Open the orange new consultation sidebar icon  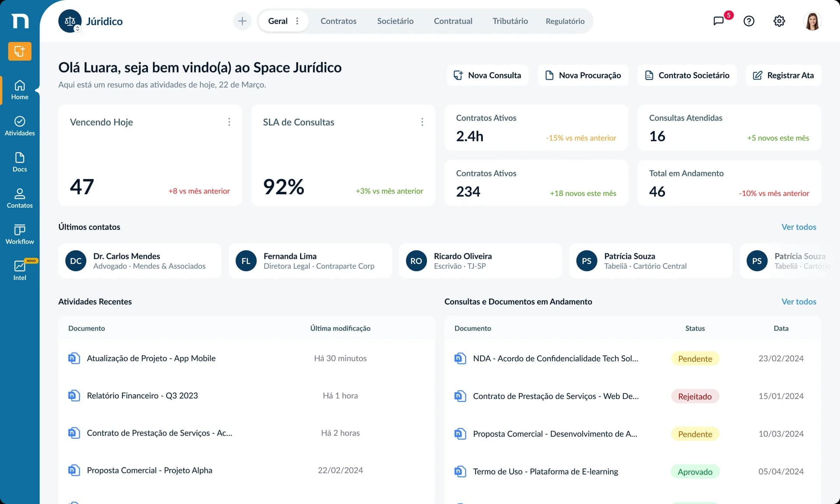[20, 51]
